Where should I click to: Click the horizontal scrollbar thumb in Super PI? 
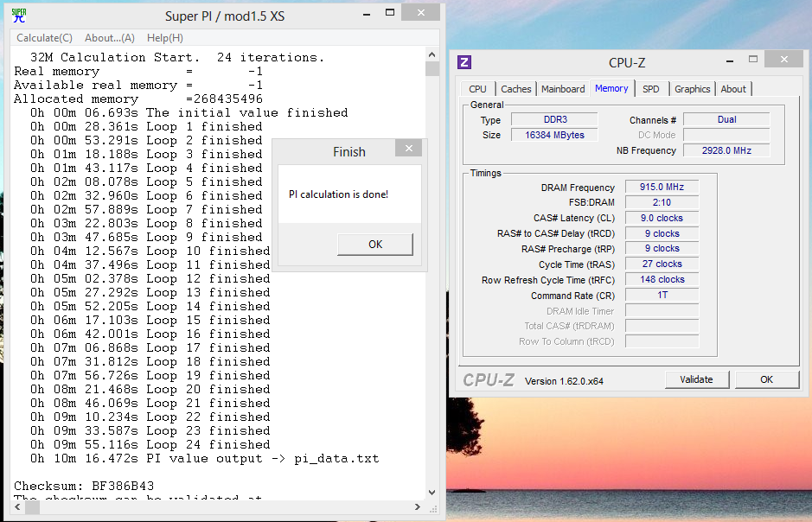(x=32, y=507)
